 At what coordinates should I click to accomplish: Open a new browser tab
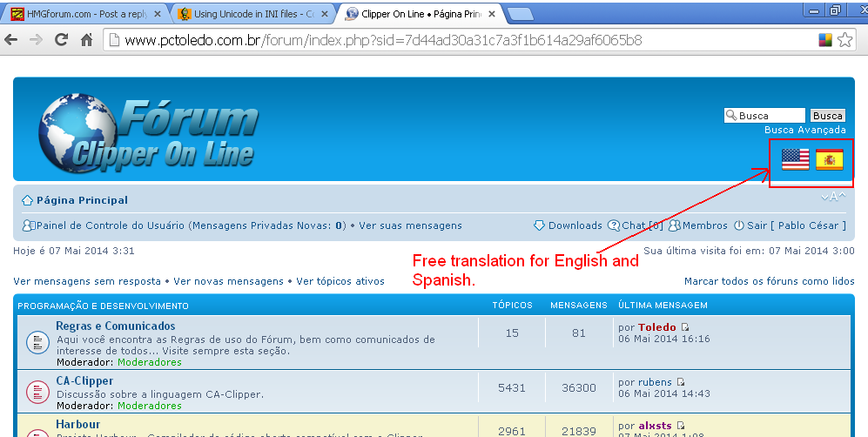[520, 15]
